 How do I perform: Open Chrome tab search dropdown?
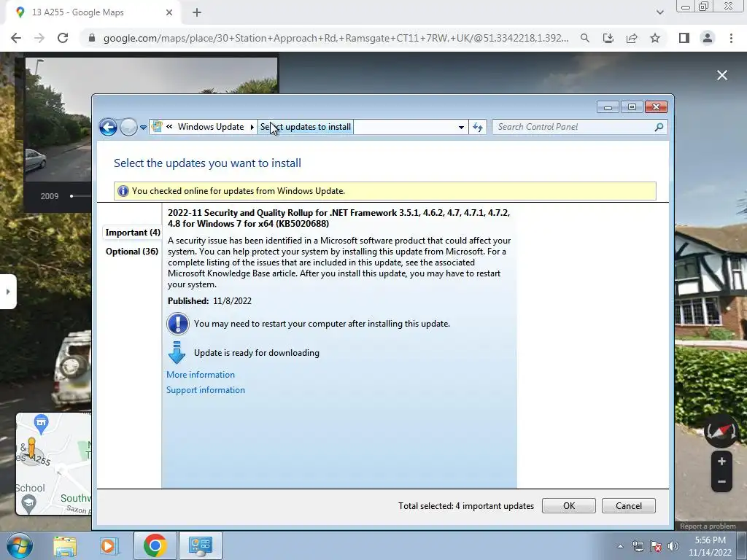(x=659, y=12)
